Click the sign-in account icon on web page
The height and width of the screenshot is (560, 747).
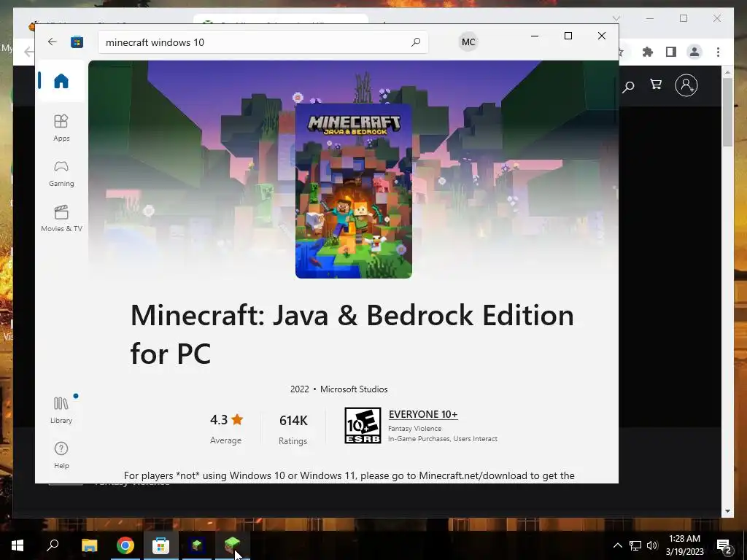click(686, 85)
